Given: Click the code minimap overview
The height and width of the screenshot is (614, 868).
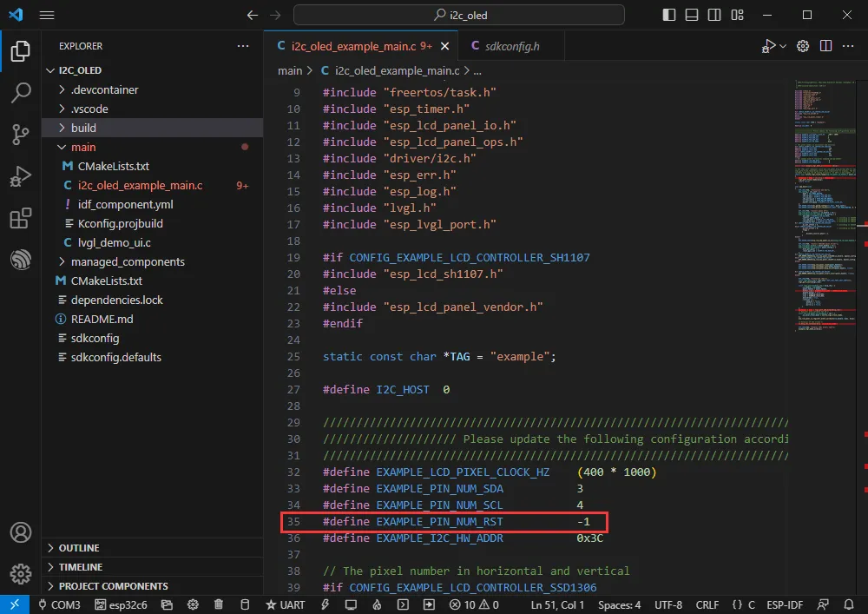Looking at the screenshot, I should click(x=825, y=200).
